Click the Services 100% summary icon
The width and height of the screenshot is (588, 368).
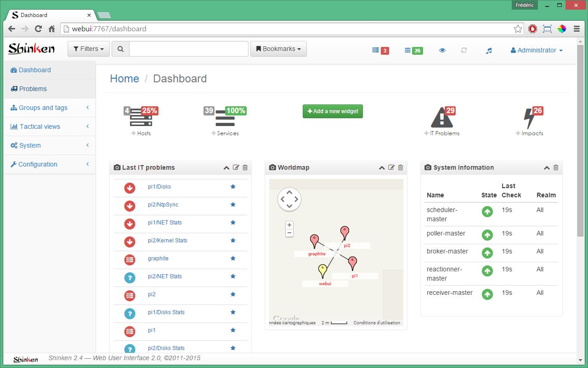tap(225, 117)
